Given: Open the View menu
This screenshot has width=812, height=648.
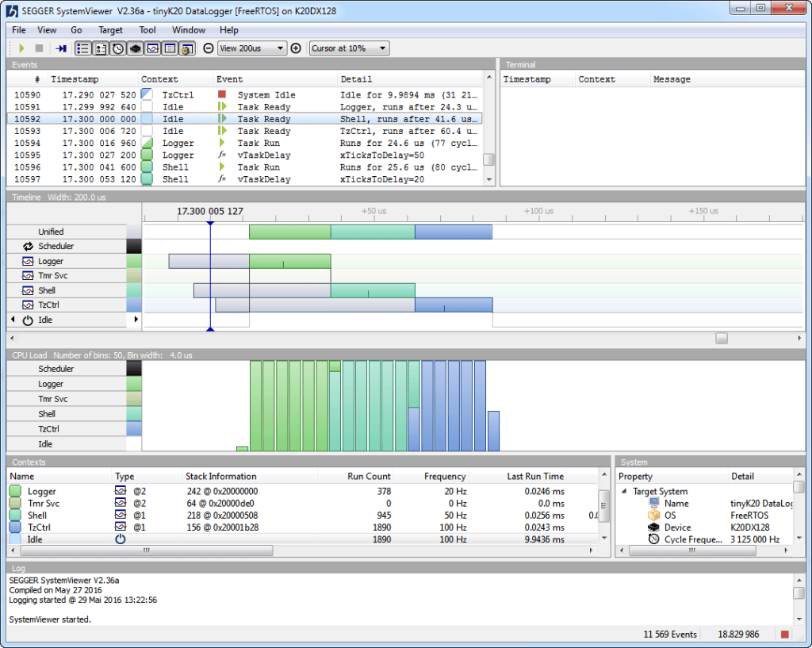Looking at the screenshot, I should click(47, 30).
